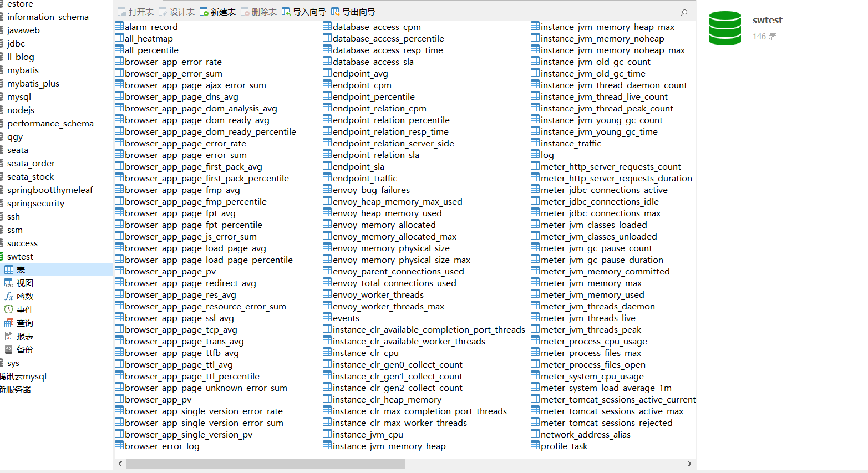Click the table icon of database_access_cpm
868x473 pixels.
327,26
